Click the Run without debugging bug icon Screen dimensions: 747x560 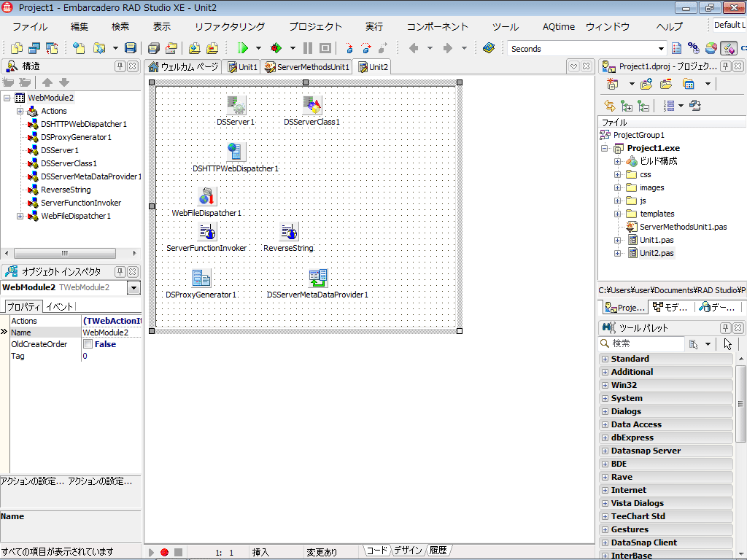click(x=275, y=48)
